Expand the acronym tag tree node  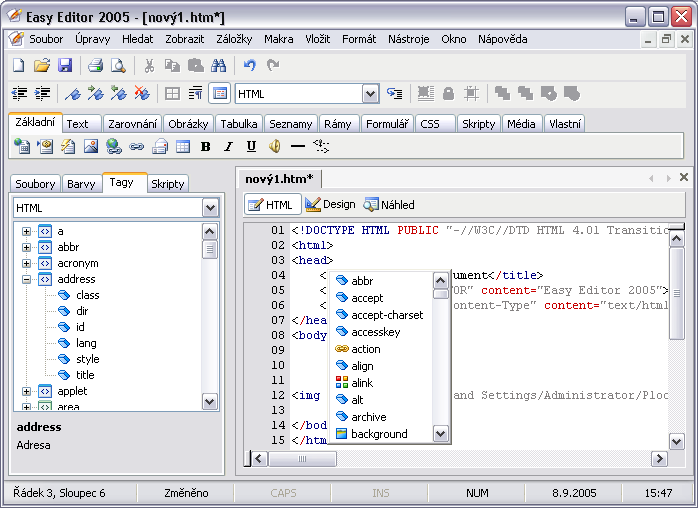pyautogui.click(x=26, y=264)
